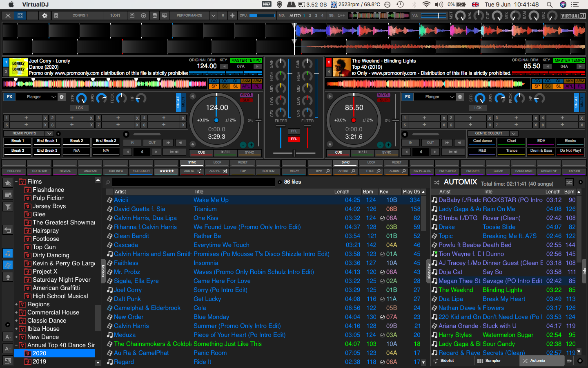Open the PERFORMANCE layout dropdown arrow
The image size is (588, 368).
pos(213,16)
